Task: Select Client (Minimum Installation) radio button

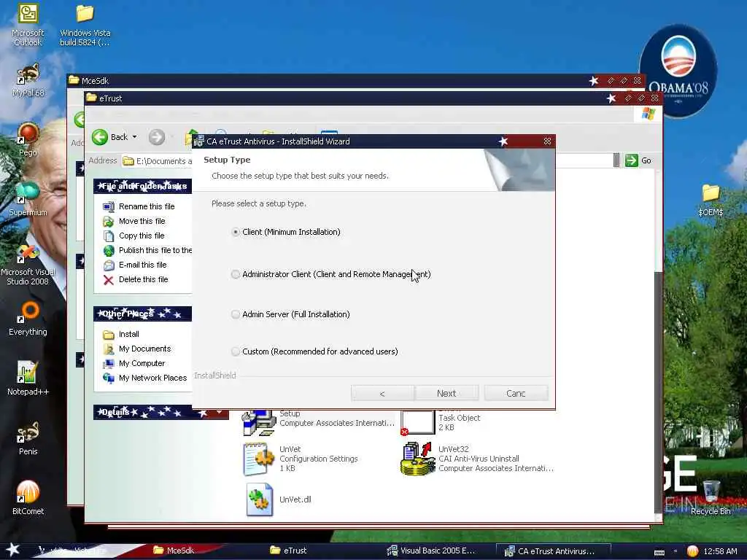Action: pyautogui.click(x=236, y=233)
